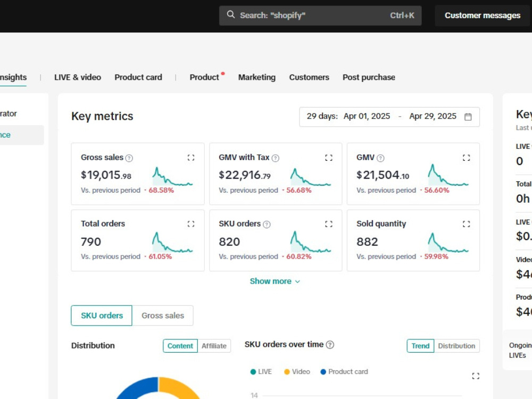Image resolution: width=532 pixels, height=399 pixels.
Task: Open the Customers tab
Action: [309, 77]
